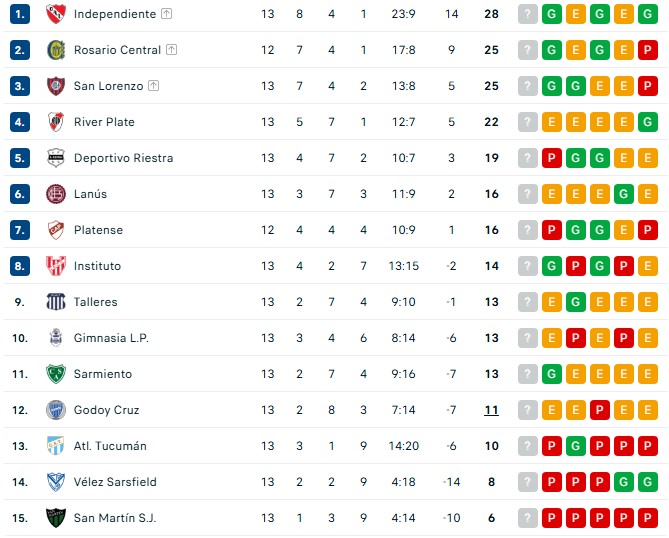Click the Lanús club crest icon

[55, 194]
